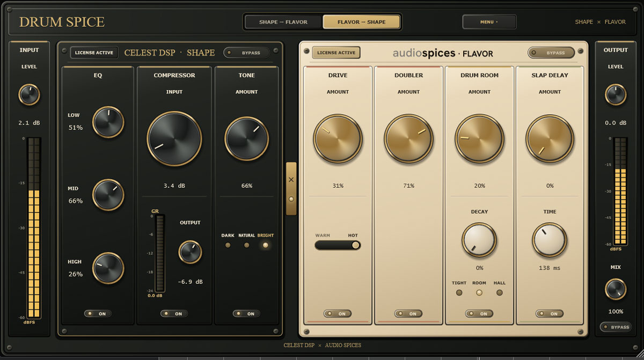Select the HALL room type
The image size is (644, 360).
click(500, 292)
